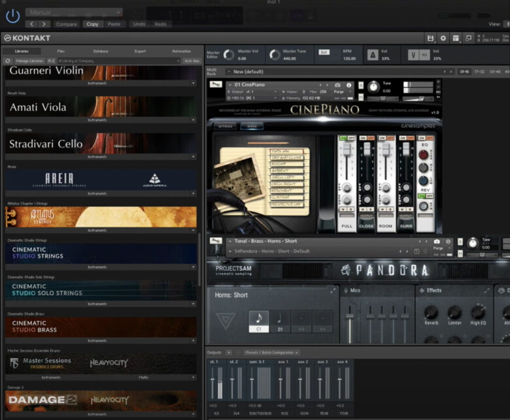Click Manage Libraries button
This screenshot has height=420, width=510.
(29, 61)
